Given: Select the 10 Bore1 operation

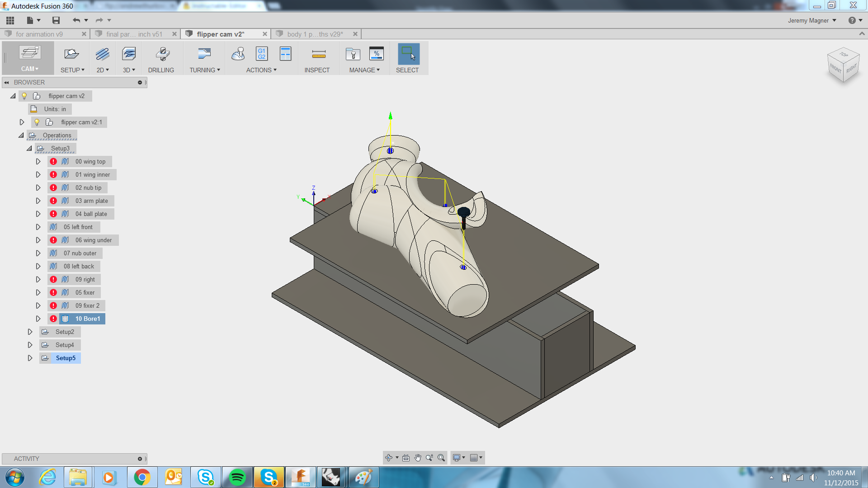Looking at the screenshot, I should [86, 319].
